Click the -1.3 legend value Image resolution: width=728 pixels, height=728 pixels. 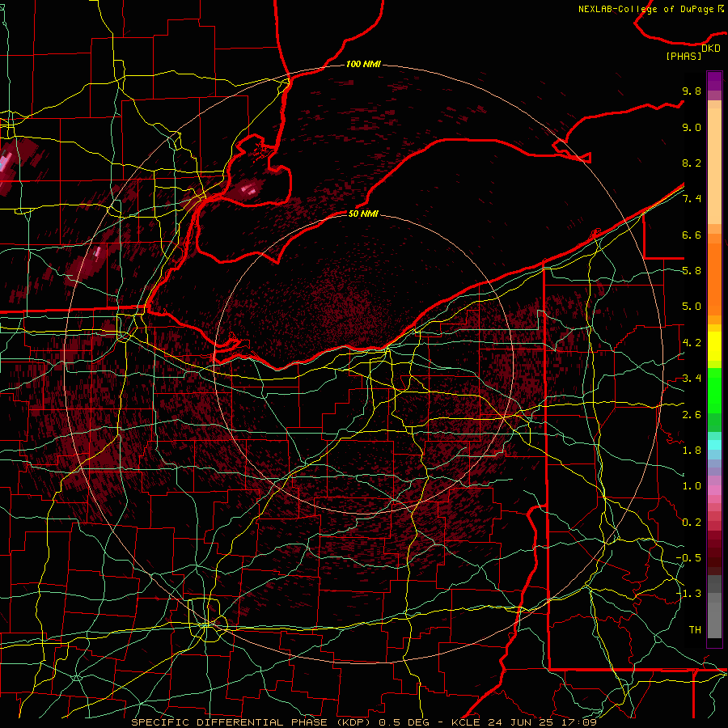(x=688, y=594)
